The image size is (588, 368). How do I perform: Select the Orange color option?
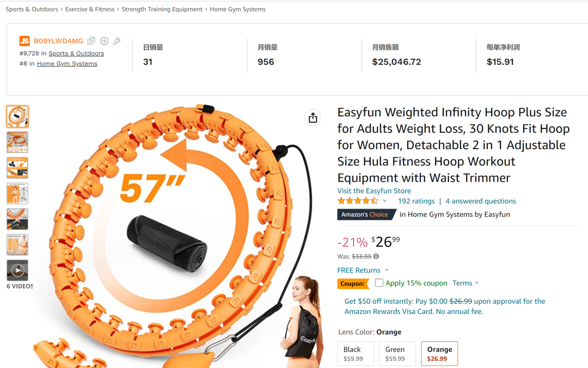pos(439,353)
